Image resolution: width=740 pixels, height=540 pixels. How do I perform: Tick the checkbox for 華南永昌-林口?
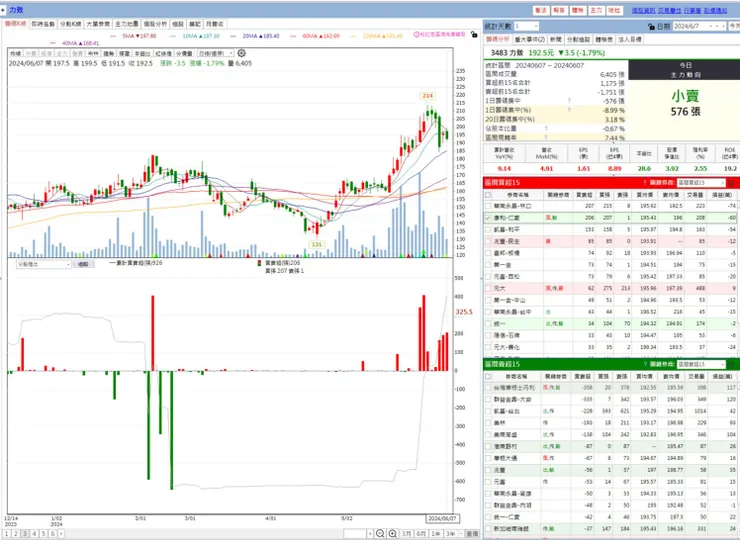point(488,206)
